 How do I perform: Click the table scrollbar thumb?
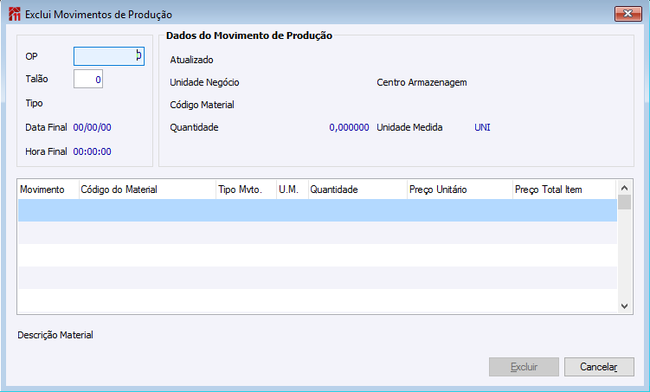625,202
